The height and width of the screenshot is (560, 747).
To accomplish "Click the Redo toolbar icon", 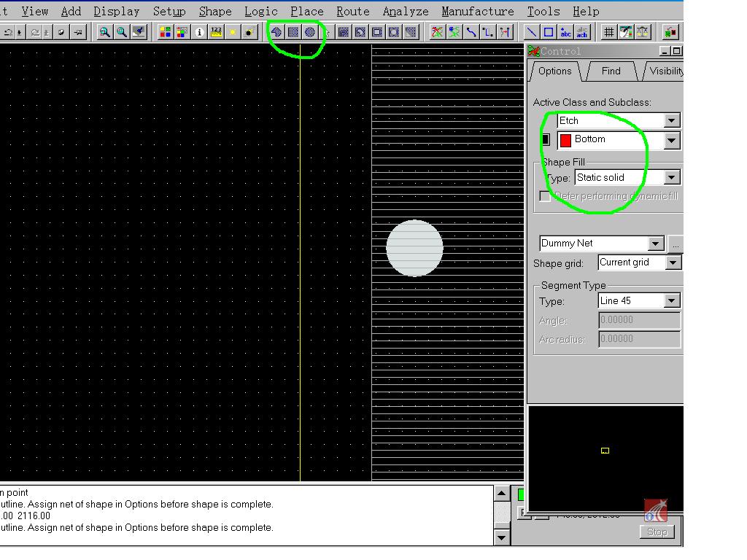I will tap(35, 32).
